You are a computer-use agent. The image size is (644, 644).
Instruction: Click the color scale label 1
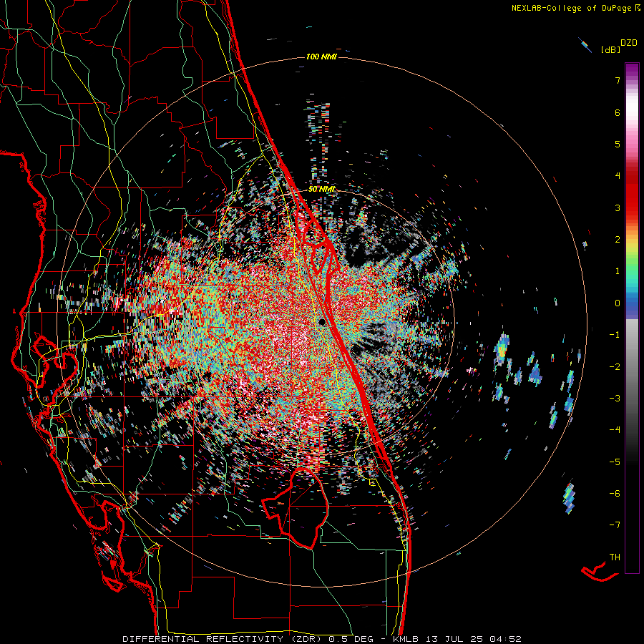coord(618,271)
